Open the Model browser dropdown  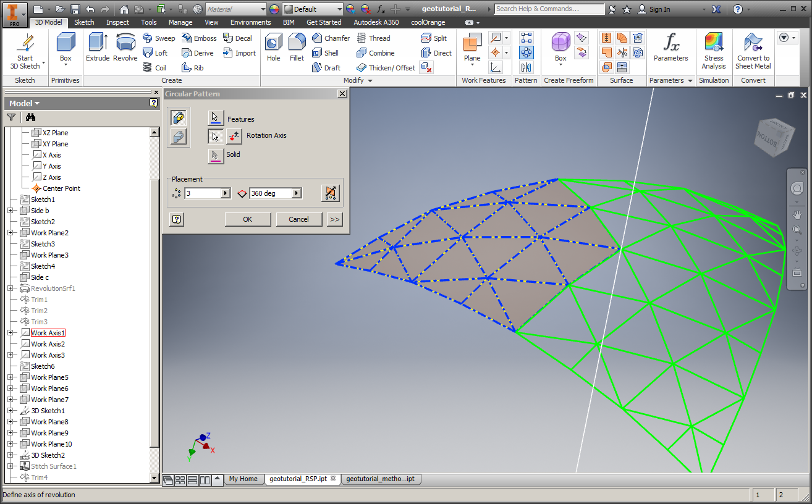pyautogui.click(x=25, y=103)
